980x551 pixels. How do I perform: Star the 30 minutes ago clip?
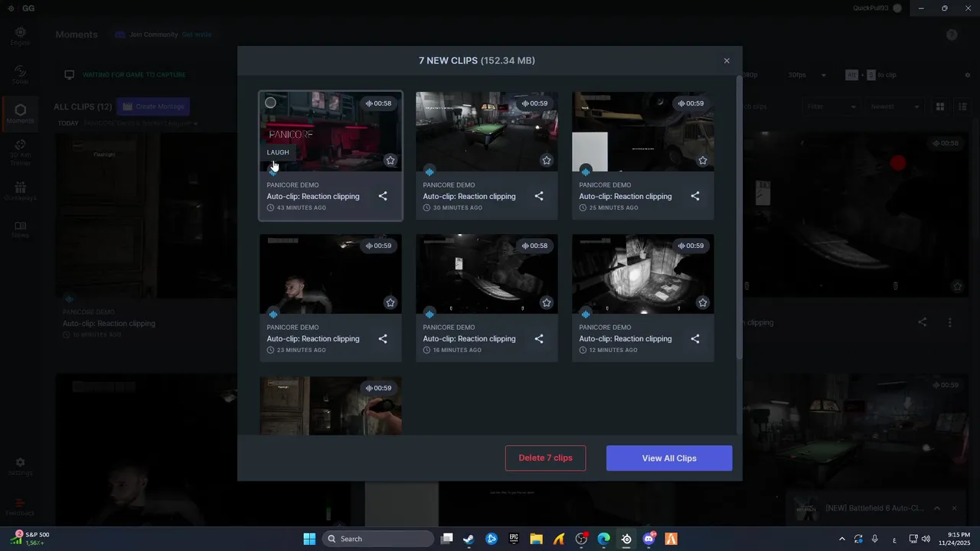tap(547, 161)
